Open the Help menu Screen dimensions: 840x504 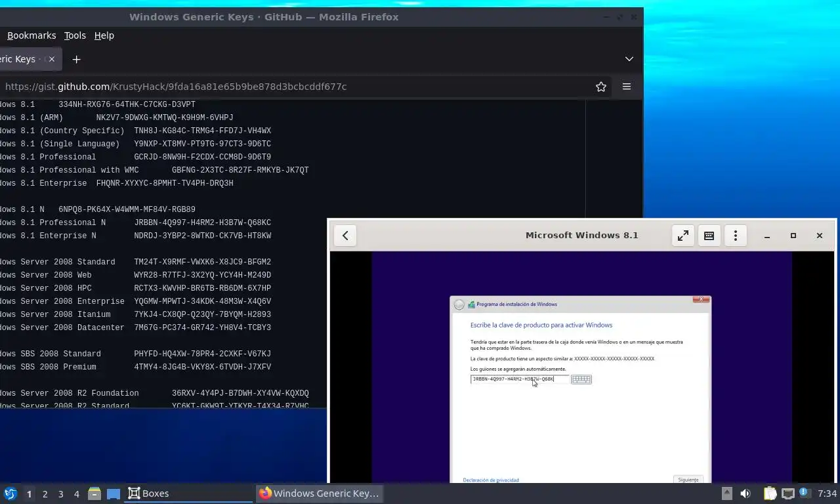[x=104, y=35]
